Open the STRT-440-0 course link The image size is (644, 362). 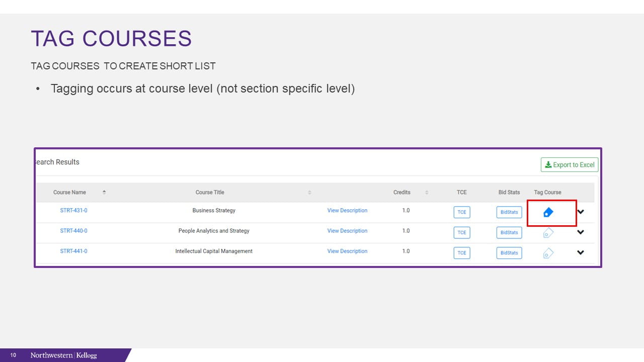pyautogui.click(x=73, y=231)
